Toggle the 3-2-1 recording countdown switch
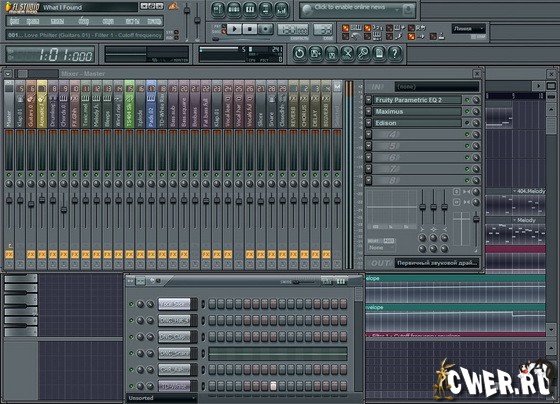The height and width of the screenshot is (404, 560). click(368, 28)
